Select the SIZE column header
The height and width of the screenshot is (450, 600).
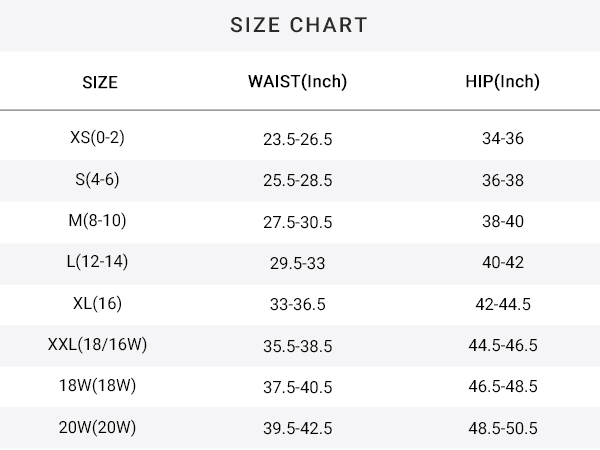pos(100,82)
